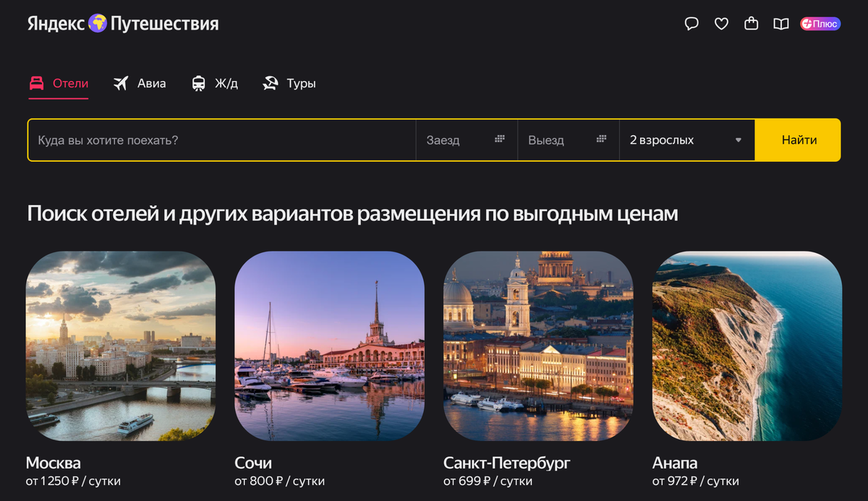Open the '2 взрослых' guests dropdown
The width and height of the screenshot is (868, 501).
687,140
